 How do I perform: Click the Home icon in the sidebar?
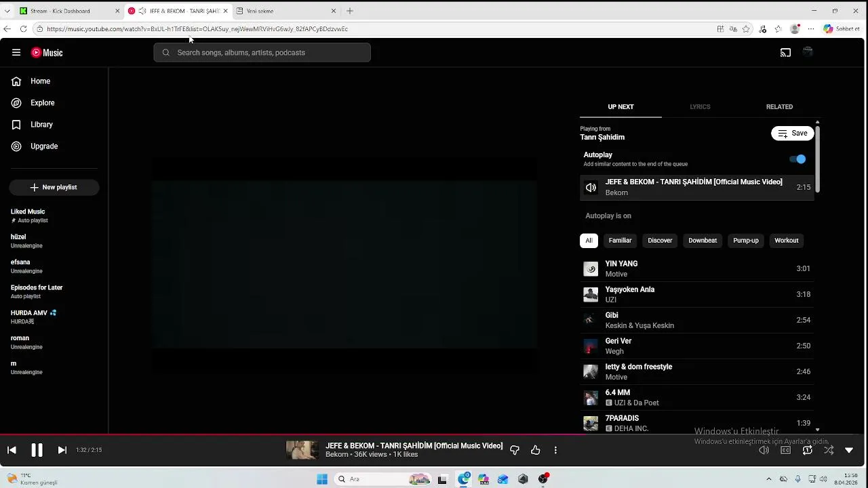(x=16, y=81)
